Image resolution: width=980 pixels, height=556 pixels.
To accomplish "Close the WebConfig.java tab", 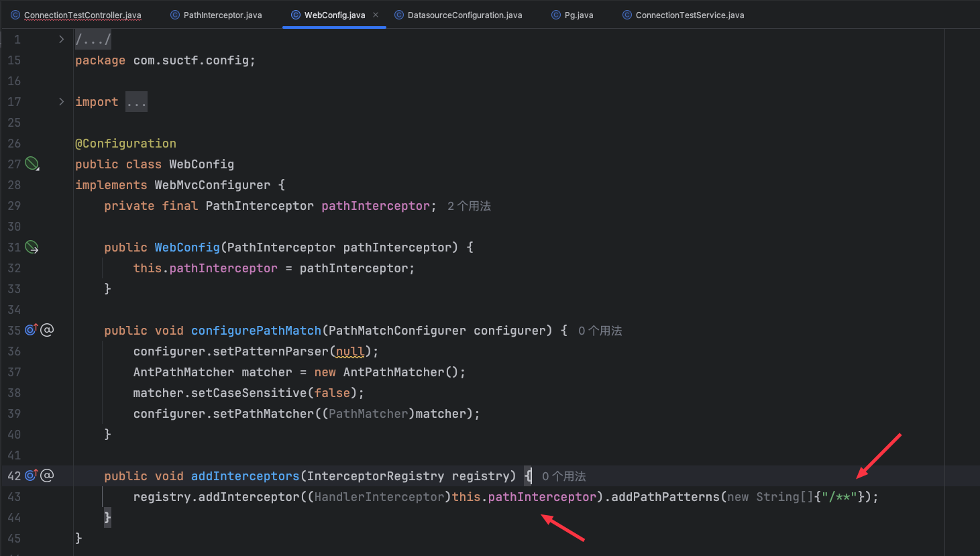I will tap(376, 15).
